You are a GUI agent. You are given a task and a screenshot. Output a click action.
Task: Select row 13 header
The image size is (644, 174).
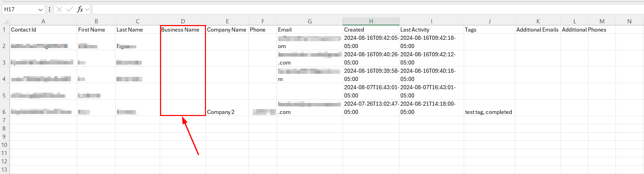pos(4,170)
